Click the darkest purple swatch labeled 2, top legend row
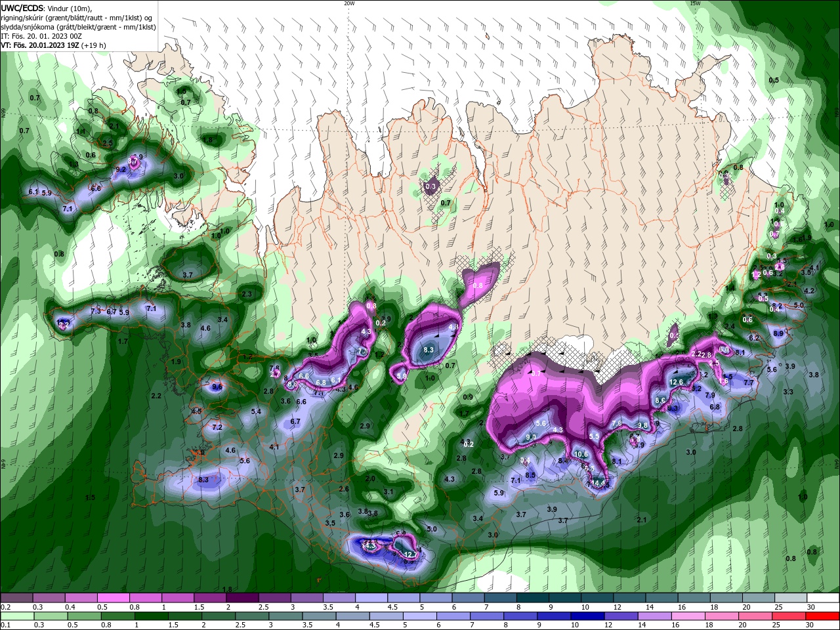This screenshot has height=630, width=840. coord(242,598)
